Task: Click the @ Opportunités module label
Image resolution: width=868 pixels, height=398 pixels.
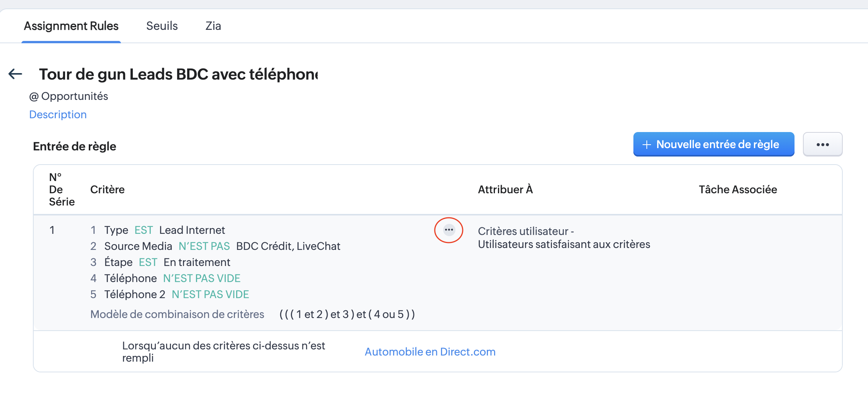Action: [69, 96]
